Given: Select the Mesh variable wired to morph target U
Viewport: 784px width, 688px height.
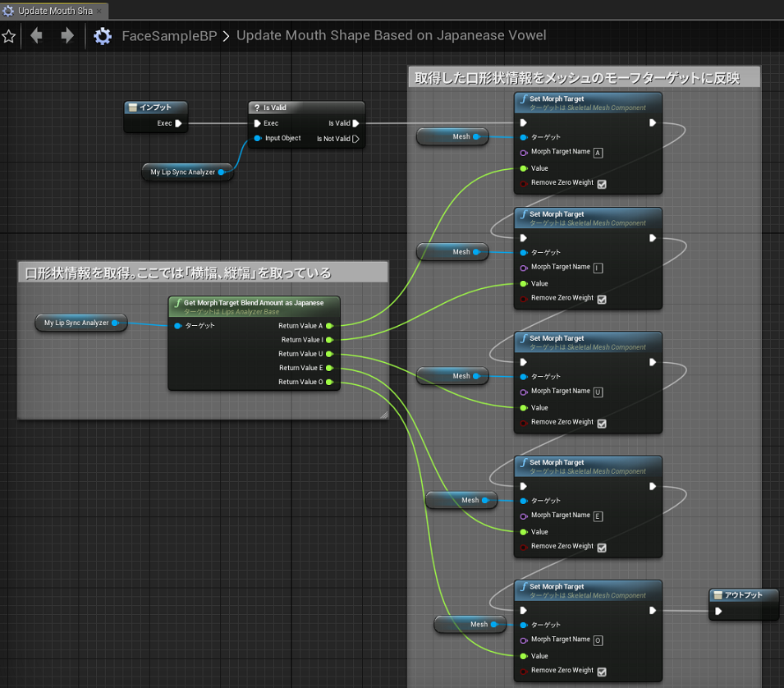Looking at the screenshot, I should click(452, 375).
